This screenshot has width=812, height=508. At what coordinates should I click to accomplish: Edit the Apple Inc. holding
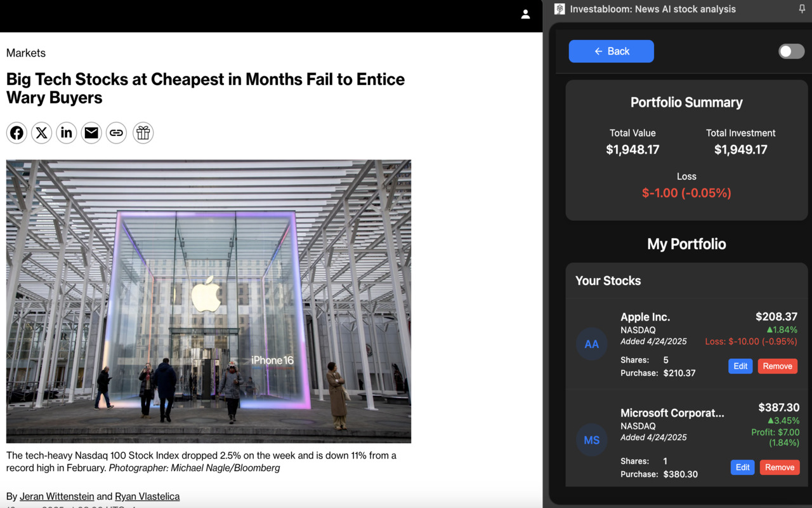740,366
